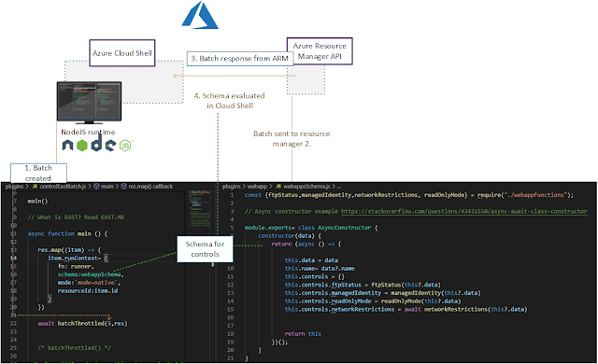Click the green Node.js logo
598x364 pixels.
tap(89, 145)
